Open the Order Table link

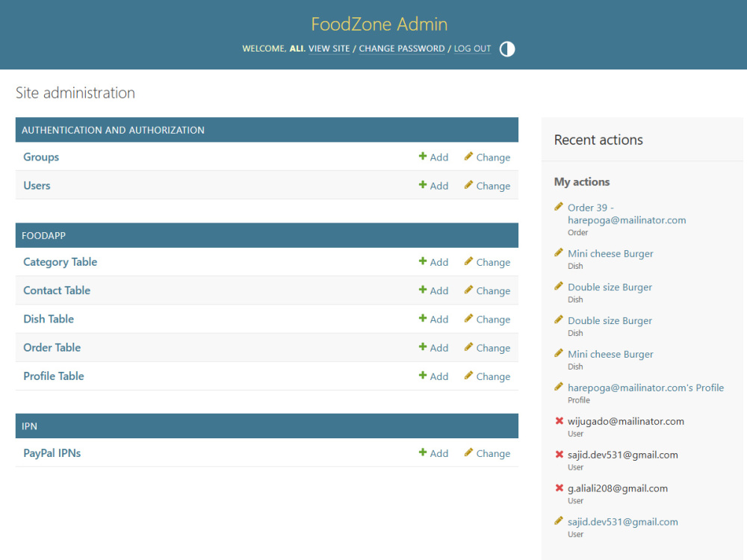point(52,348)
